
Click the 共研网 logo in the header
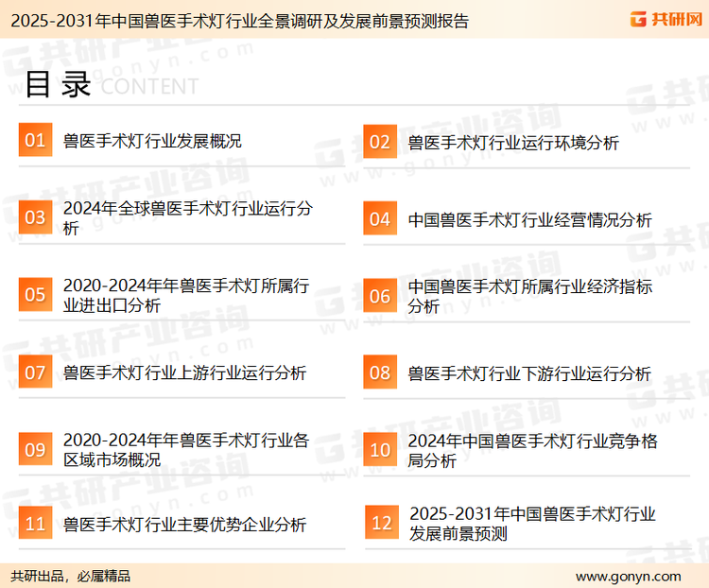coord(666,19)
